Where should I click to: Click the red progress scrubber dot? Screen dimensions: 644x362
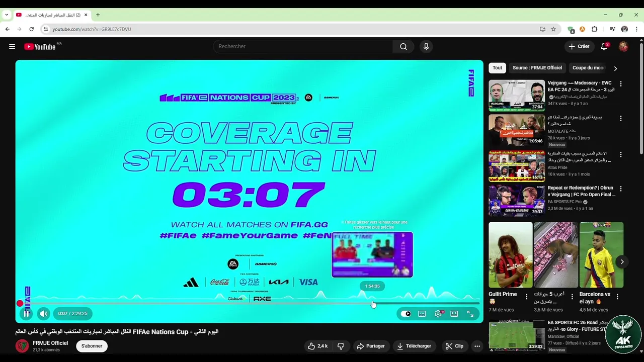pos(20,303)
